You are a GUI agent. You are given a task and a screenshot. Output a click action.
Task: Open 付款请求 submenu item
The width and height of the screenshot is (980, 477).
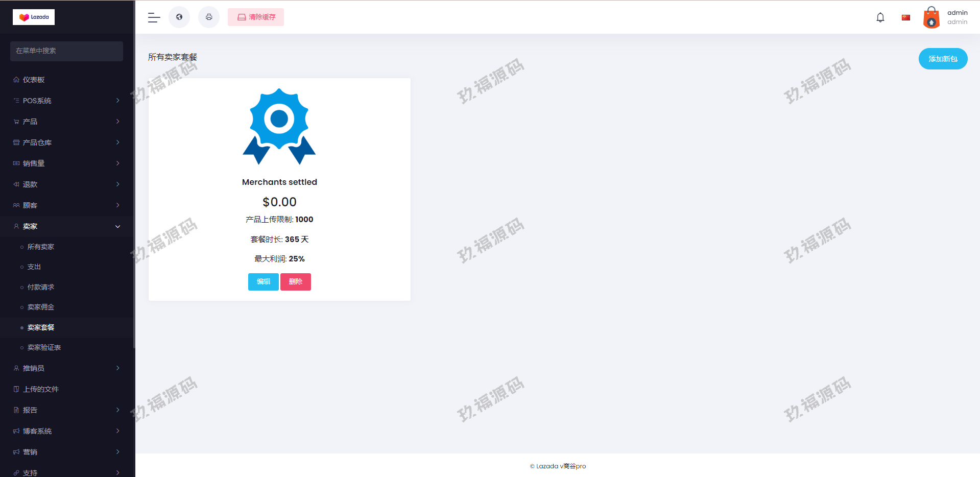pyautogui.click(x=41, y=287)
